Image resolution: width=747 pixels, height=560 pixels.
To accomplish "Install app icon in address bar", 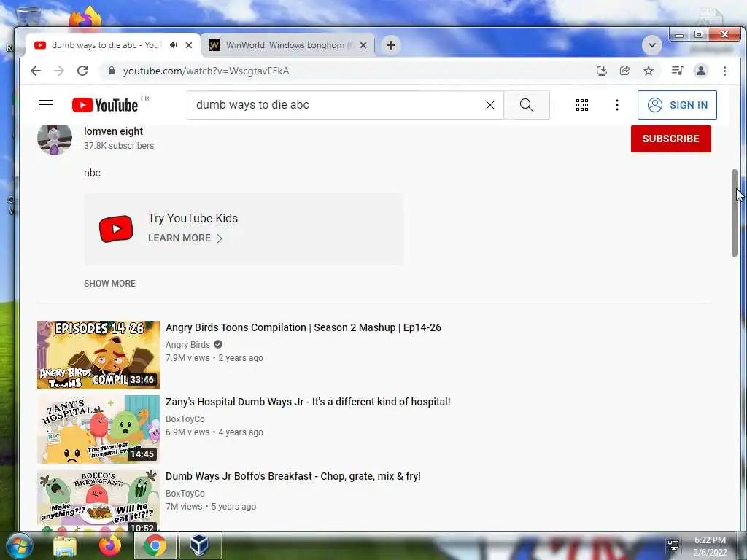I will (x=602, y=71).
